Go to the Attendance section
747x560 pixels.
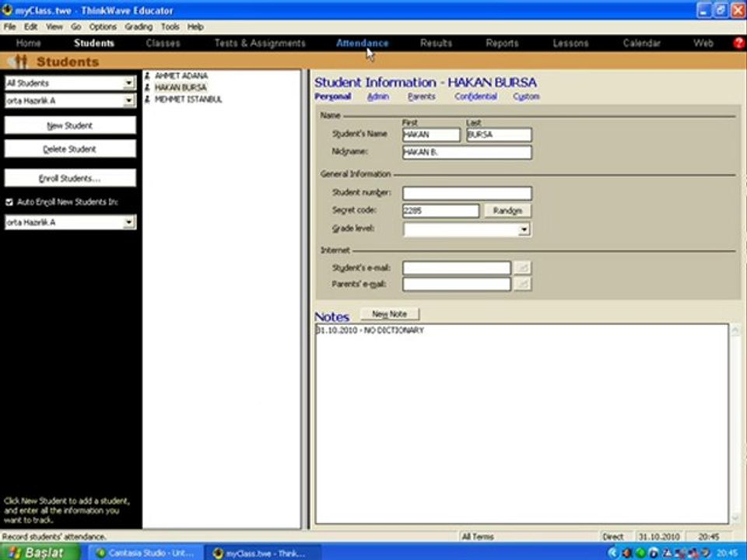point(362,44)
